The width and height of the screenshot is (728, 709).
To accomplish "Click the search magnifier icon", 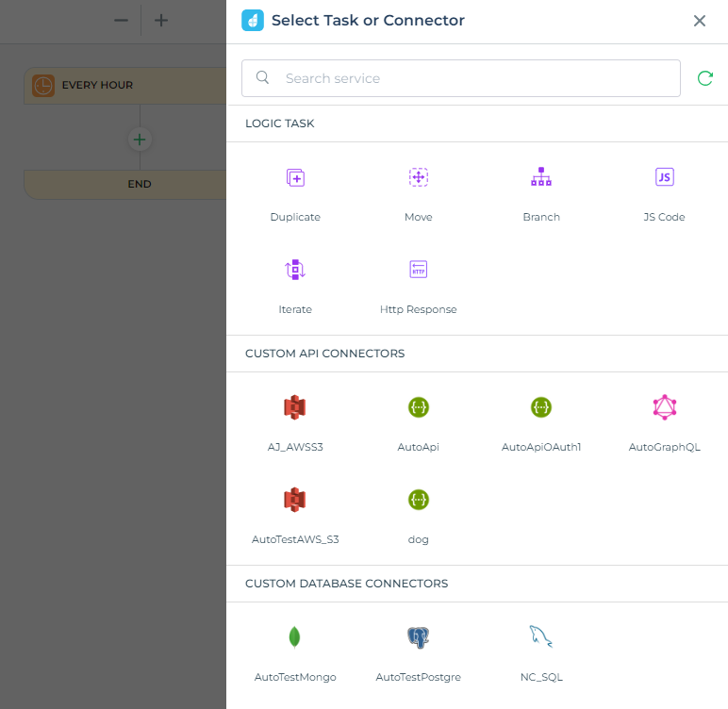I will (x=262, y=77).
